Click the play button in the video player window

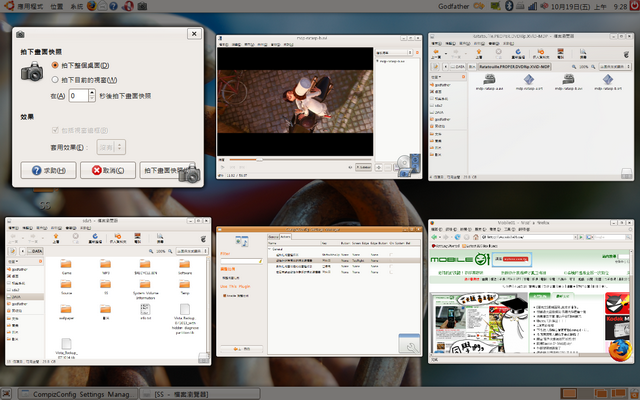[222, 167]
